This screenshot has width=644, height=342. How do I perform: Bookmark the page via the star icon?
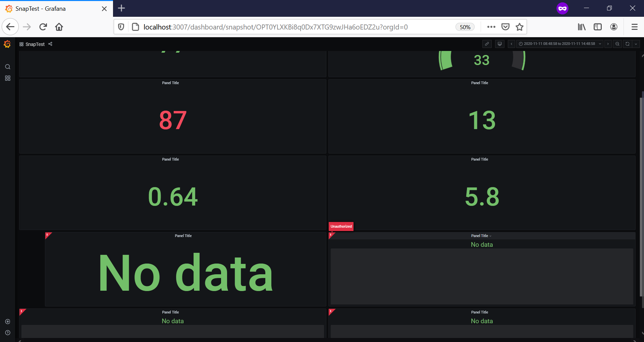pos(519,27)
